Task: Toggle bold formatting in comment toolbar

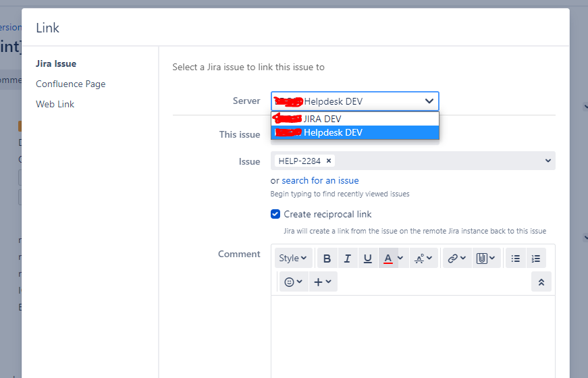Action: click(327, 258)
